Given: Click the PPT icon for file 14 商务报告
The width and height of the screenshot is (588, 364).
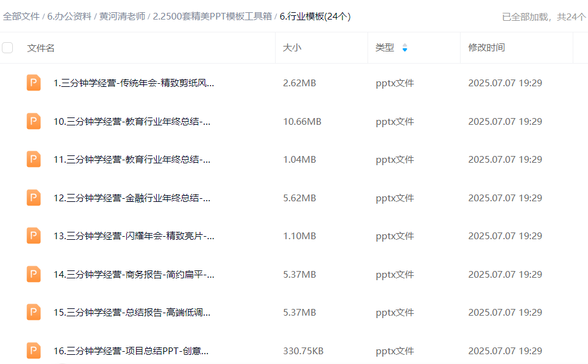Looking at the screenshot, I should pos(34,274).
